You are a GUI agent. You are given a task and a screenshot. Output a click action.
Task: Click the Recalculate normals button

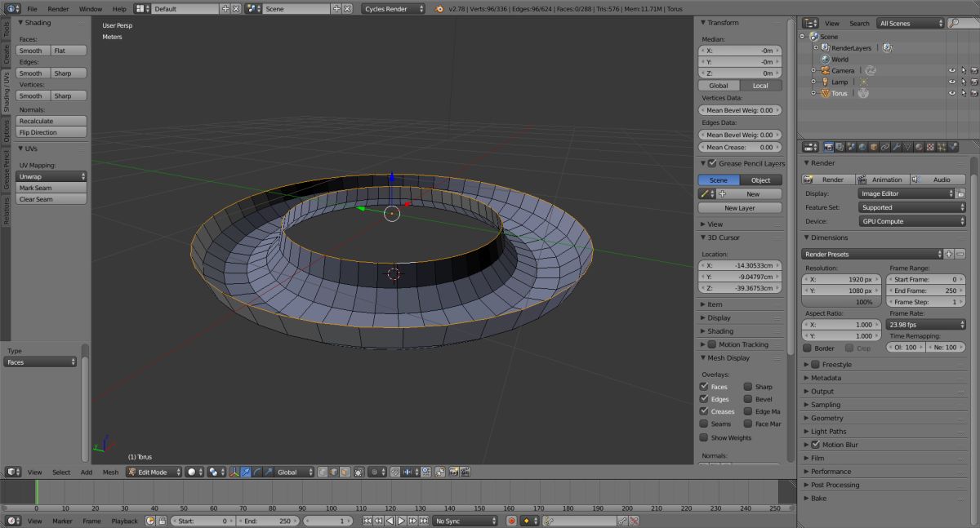[x=51, y=121]
